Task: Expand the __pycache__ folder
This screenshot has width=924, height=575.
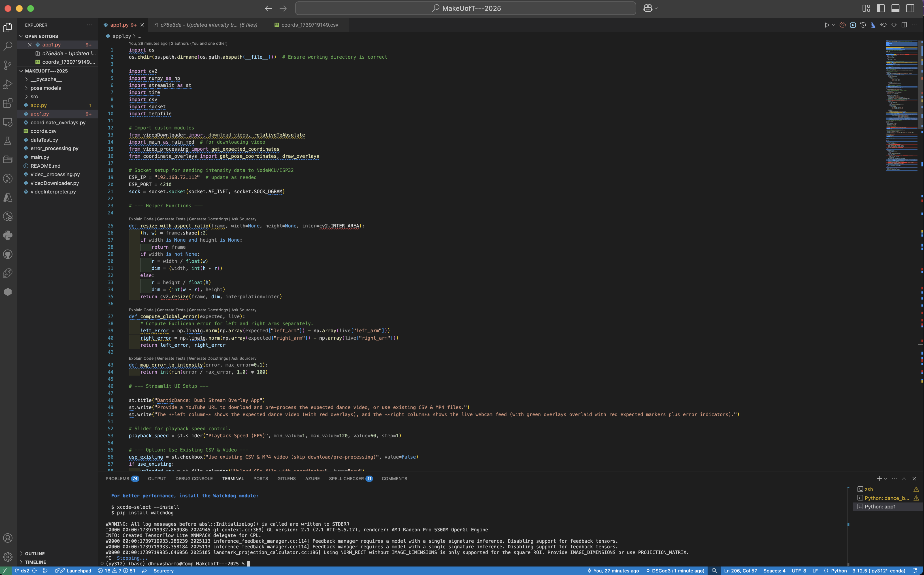Action: click(46, 79)
